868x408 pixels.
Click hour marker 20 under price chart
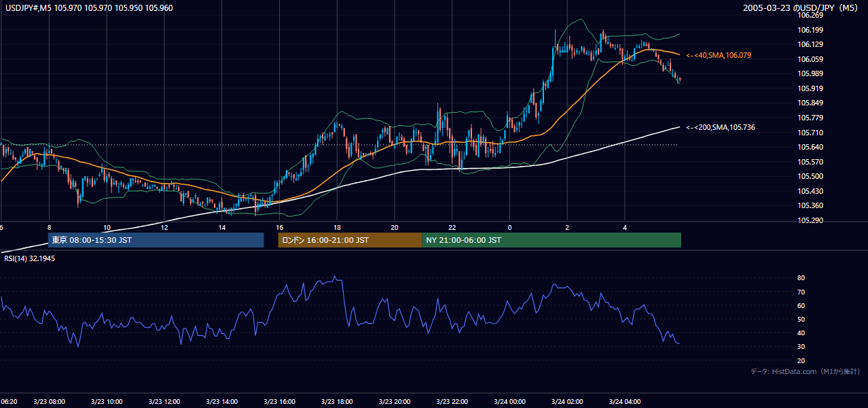tap(395, 227)
